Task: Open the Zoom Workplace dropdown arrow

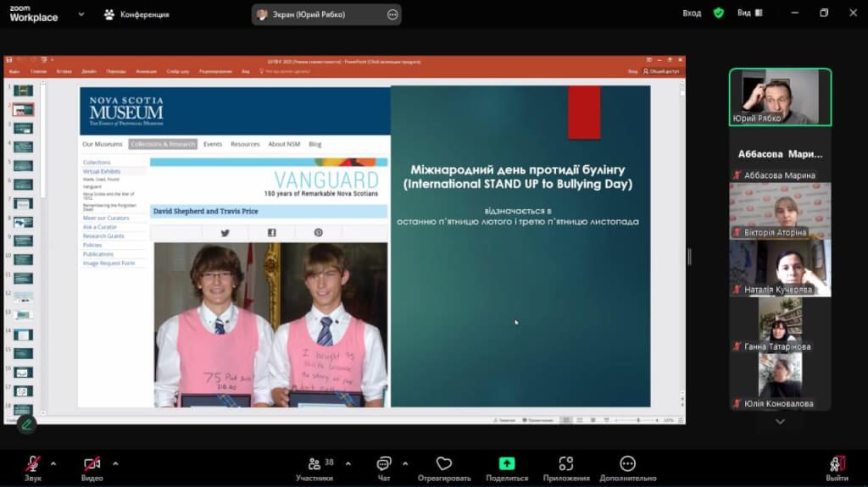Action: (x=81, y=14)
